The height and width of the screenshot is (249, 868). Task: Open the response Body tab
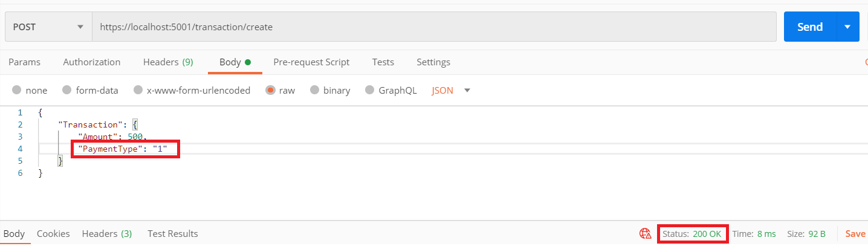point(14,234)
